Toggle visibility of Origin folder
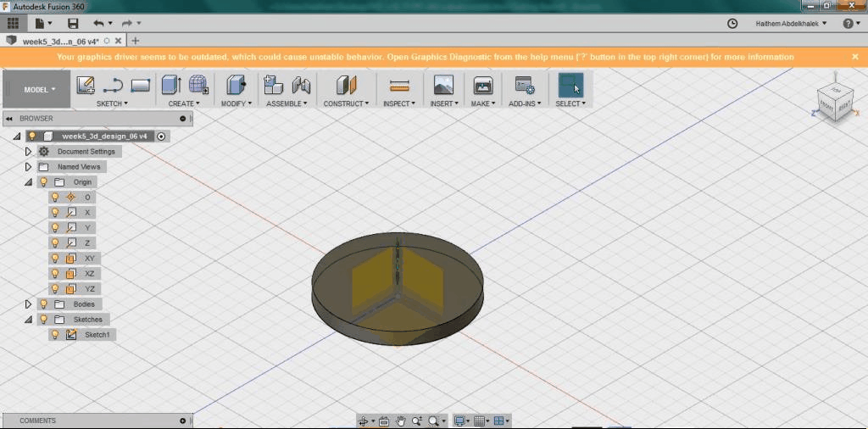This screenshot has height=429, width=868. click(43, 182)
